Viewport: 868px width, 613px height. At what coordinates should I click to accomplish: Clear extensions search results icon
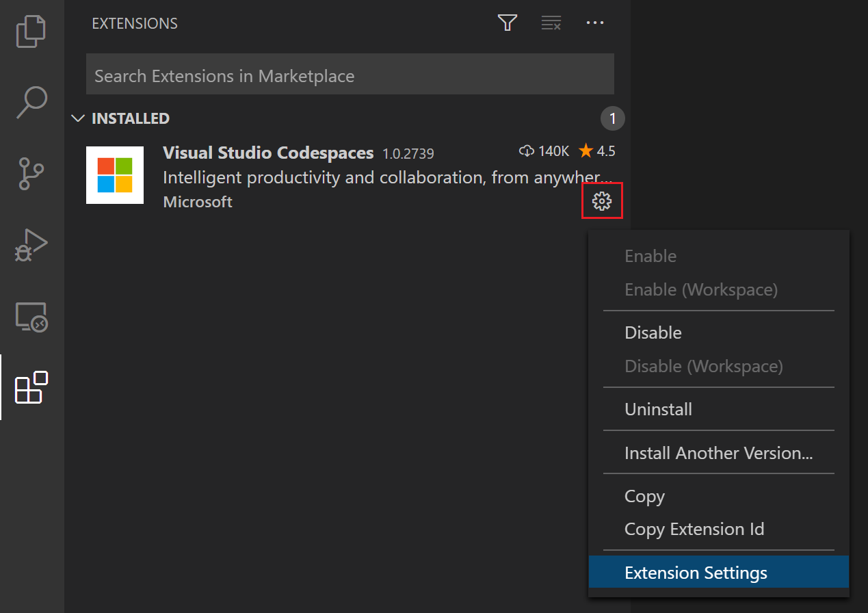click(551, 23)
